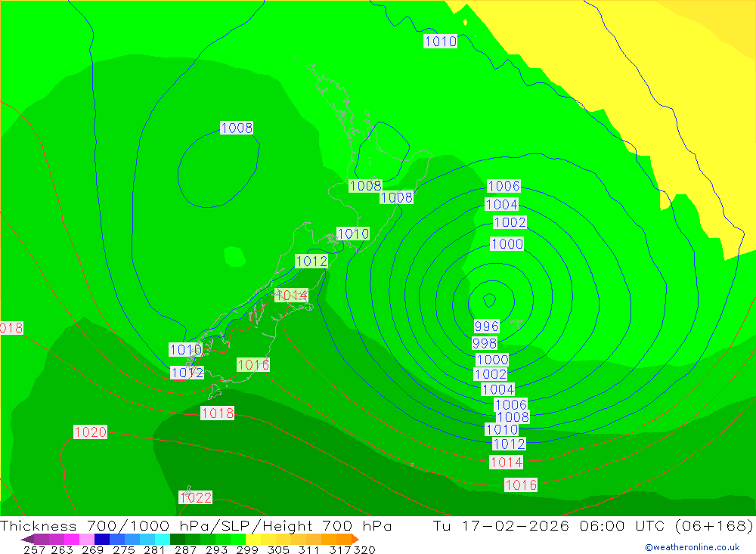Open the weatheronline.co.uk copyright link
Image resolution: width=756 pixels, height=554 pixels.
tap(692, 547)
